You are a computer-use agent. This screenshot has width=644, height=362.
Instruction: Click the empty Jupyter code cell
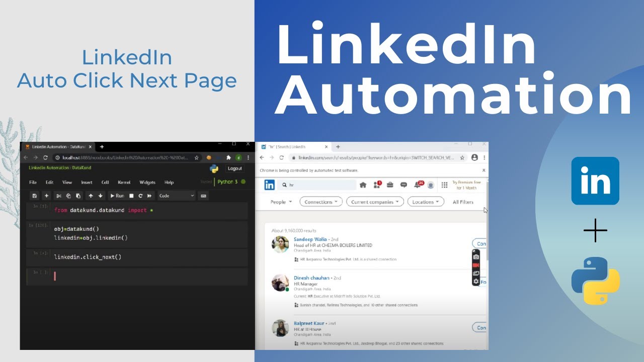(x=150, y=276)
